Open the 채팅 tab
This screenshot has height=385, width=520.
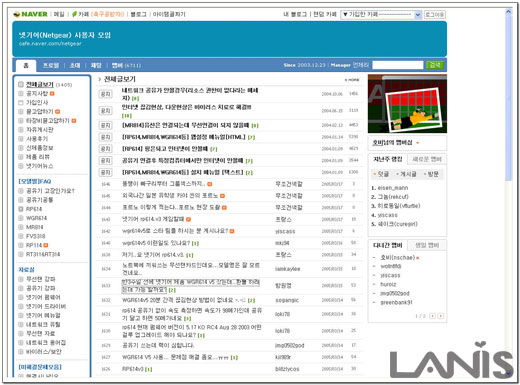pos(96,65)
